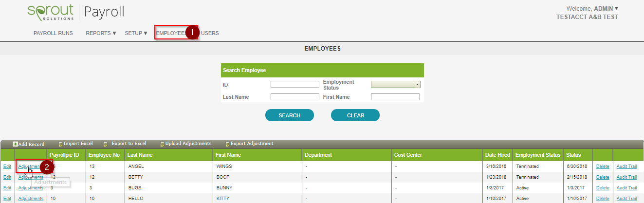Click the SEARCH button
The height and width of the screenshot is (203, 644).
coord(289,115)
